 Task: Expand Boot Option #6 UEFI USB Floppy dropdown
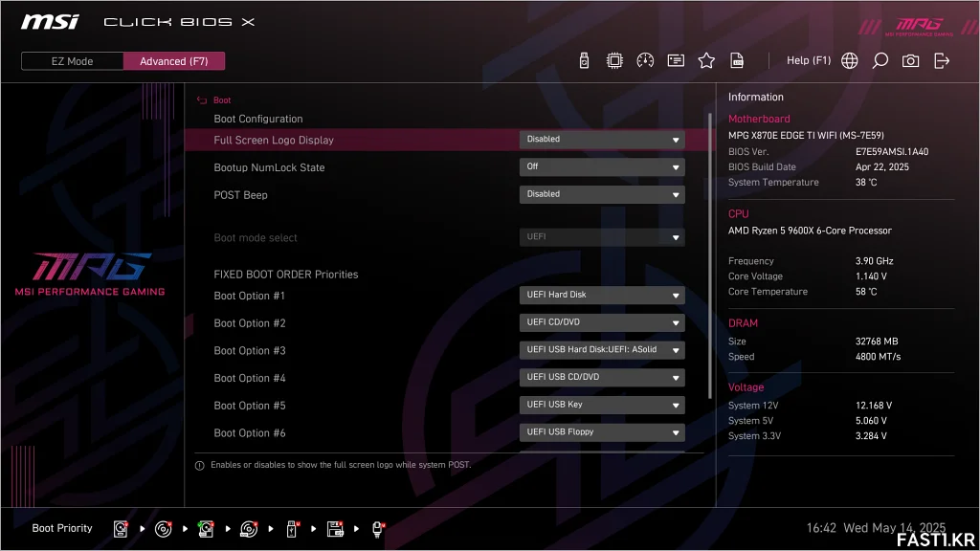602,432
